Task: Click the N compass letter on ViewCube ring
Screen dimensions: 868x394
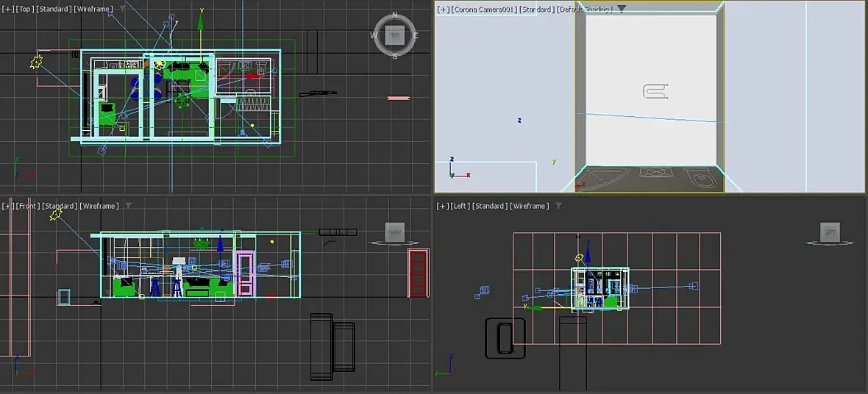Action: pos(395,15)
